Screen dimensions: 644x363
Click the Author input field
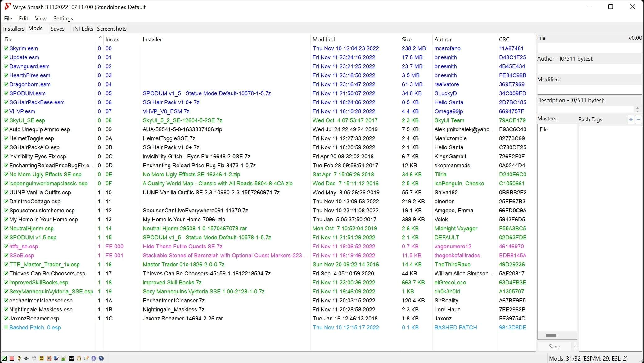pyautogui.click(x=589, y=69)
